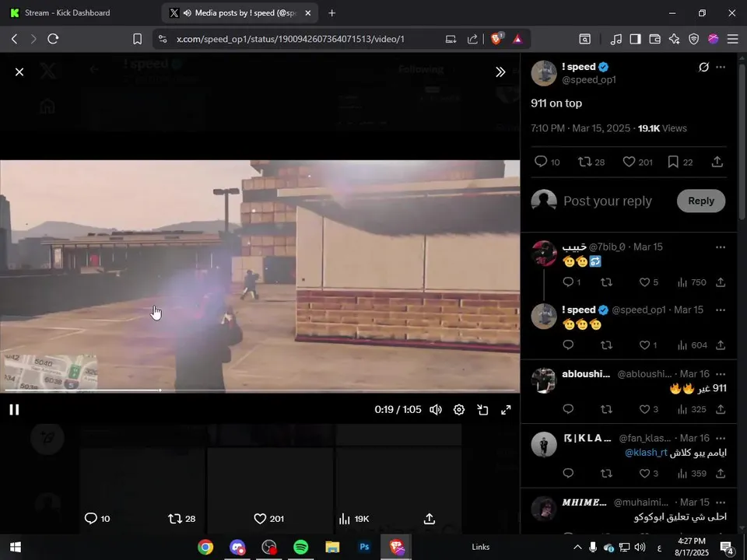Click the bottom bar reply count 10
Viewport: 747px width, 560px height.
[x=97, y=519]
